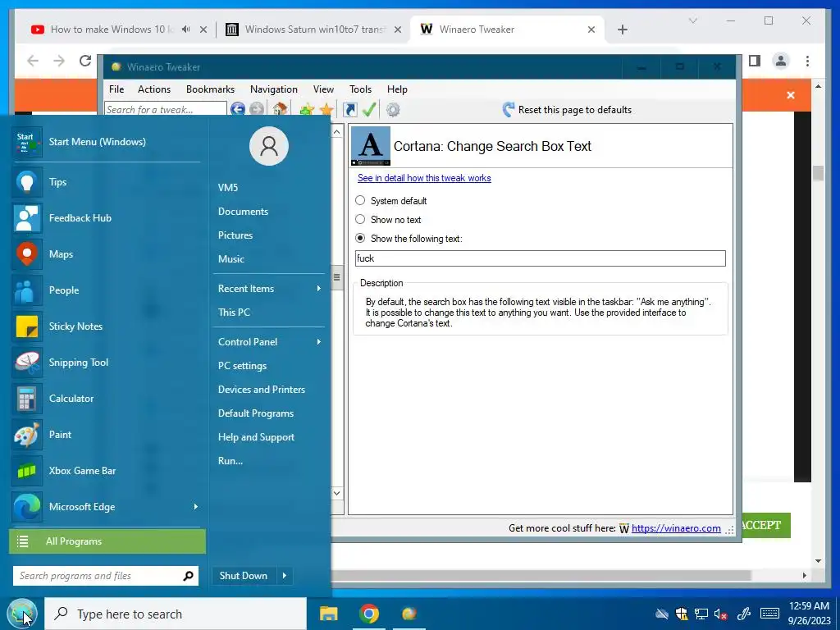The image size is (840, 630).
Task: Open Windows Security shield tray icon
Action: point(682,614)
